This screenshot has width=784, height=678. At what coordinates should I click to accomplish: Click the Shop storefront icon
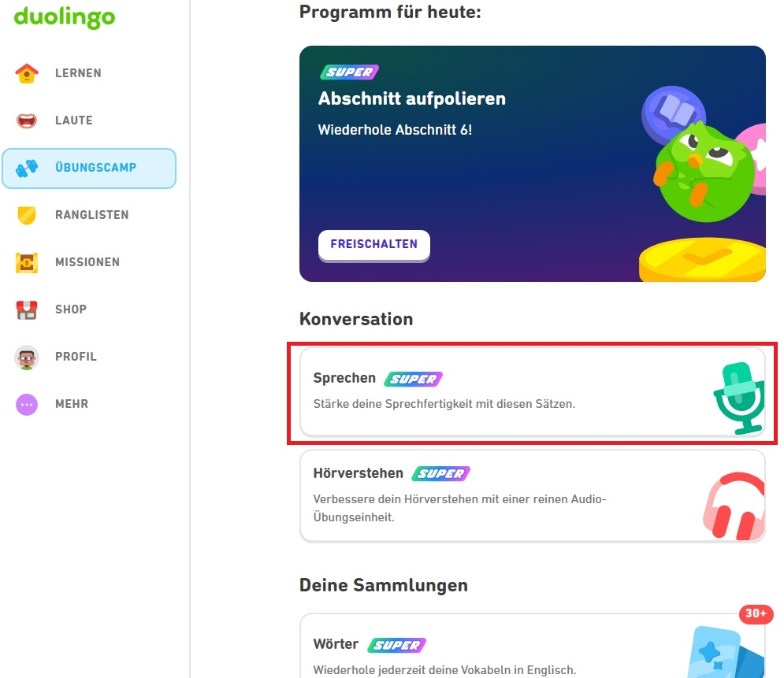pos(27,309)
